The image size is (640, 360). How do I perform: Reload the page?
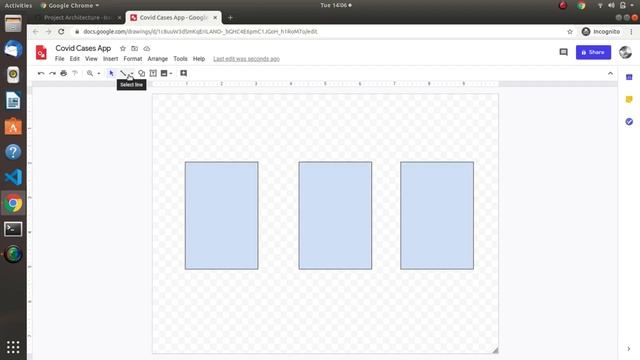point(61,31)
